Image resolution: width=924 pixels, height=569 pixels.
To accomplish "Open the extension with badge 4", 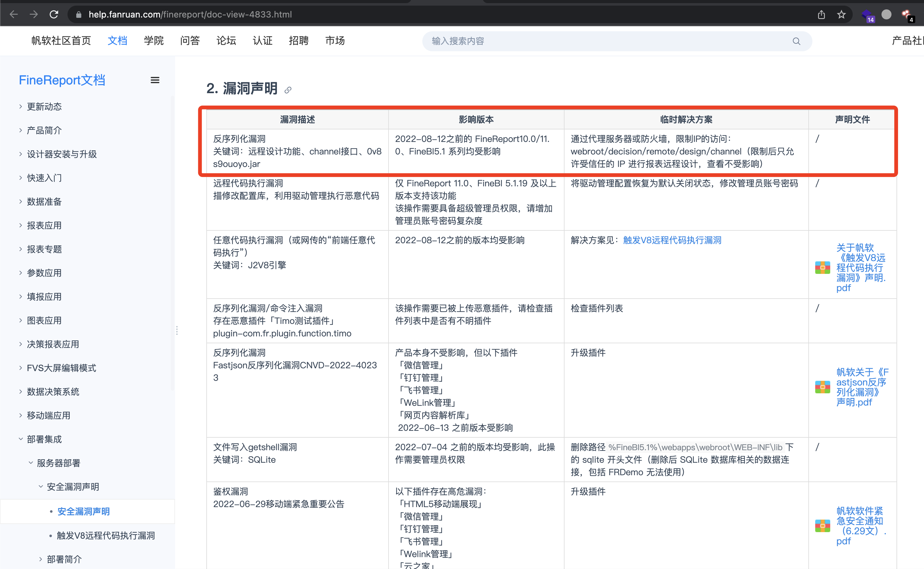I will click(x=907, y=15).
